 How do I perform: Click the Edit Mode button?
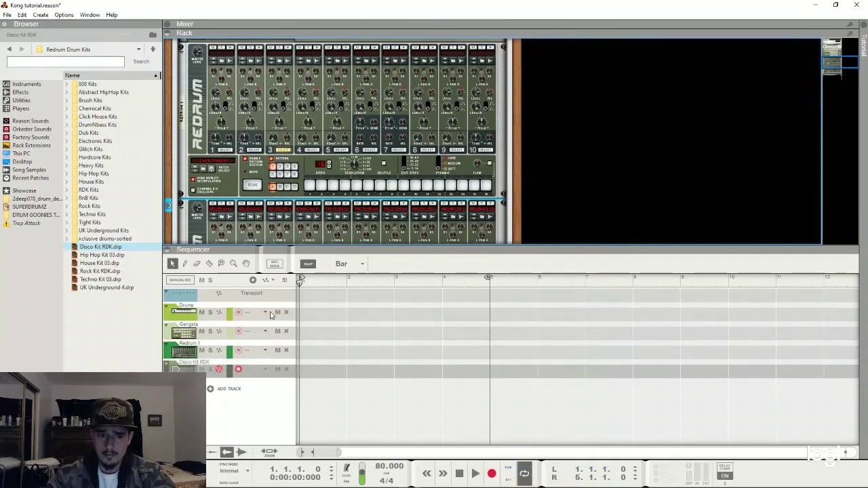coord(274,264)
